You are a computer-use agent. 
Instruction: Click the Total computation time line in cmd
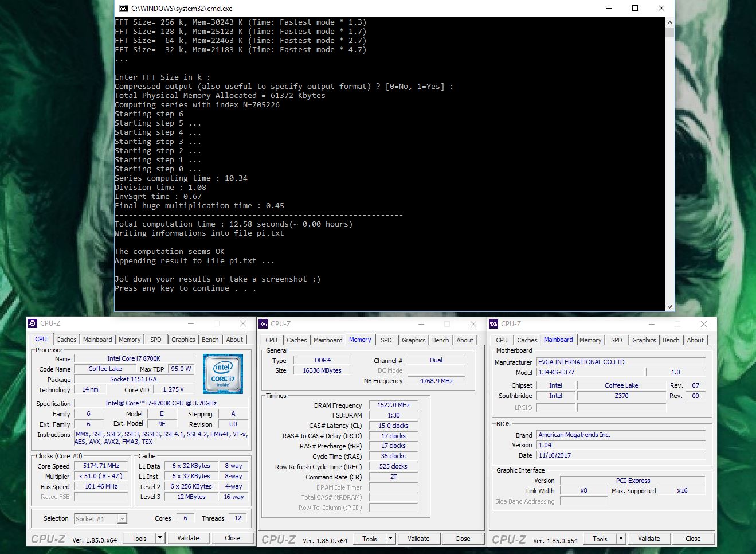click(234, 224)
